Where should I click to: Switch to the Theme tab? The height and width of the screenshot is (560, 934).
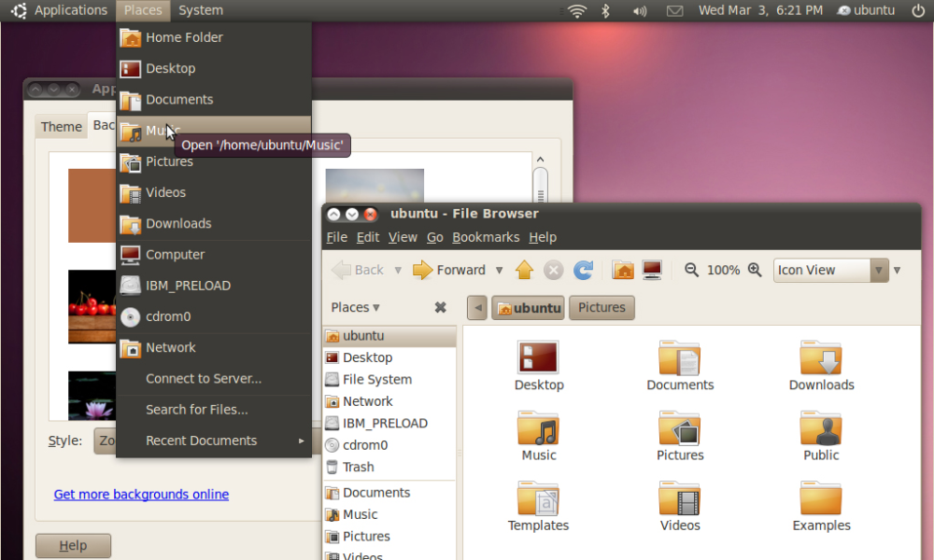point(62,127)
